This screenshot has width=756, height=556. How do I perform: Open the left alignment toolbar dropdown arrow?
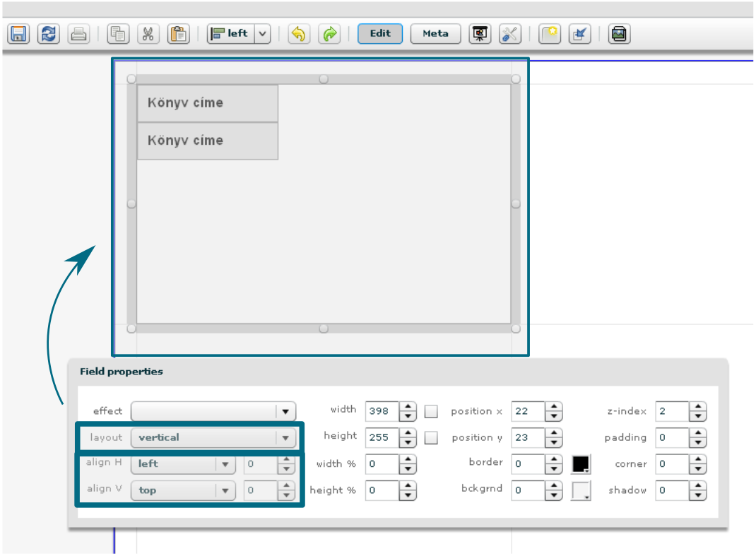coord(263,34)
